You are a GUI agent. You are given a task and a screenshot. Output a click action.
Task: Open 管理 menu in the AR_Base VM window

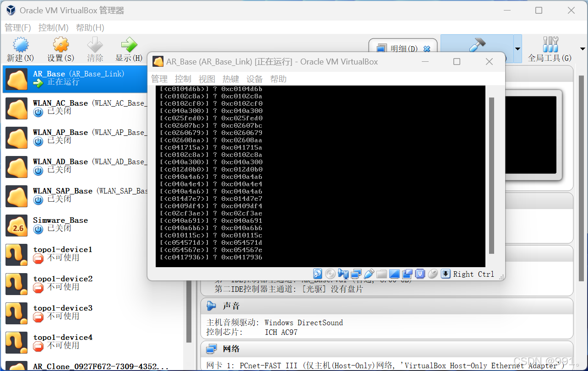pyautogui.click(x=159, y=79)
